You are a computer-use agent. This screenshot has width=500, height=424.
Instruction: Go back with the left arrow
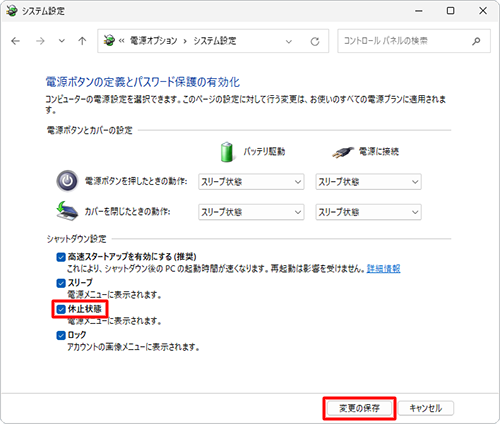click(x=15, y=41)
